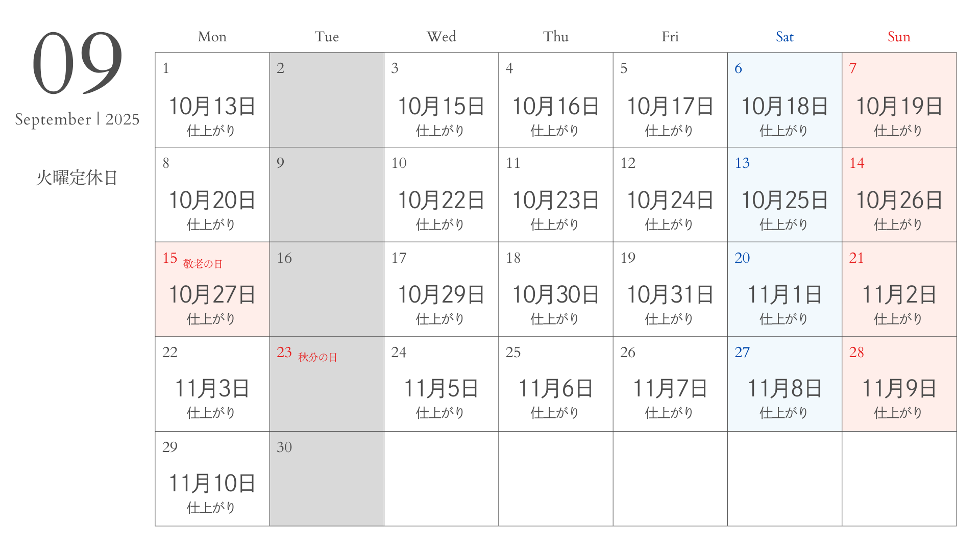Click the 11月9日 cell on September 28
This screenshot has height=551, width=980.
tap(899, 384)
